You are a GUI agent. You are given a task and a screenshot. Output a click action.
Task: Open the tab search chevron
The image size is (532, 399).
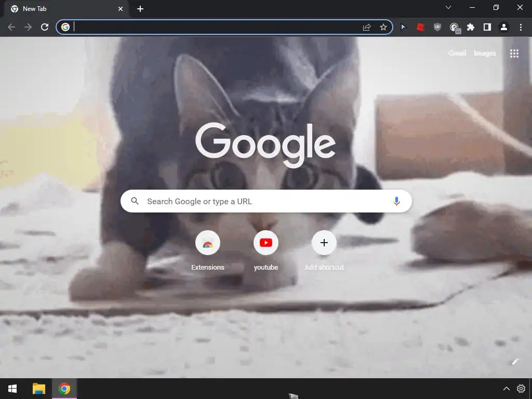(x=448, y=7)
